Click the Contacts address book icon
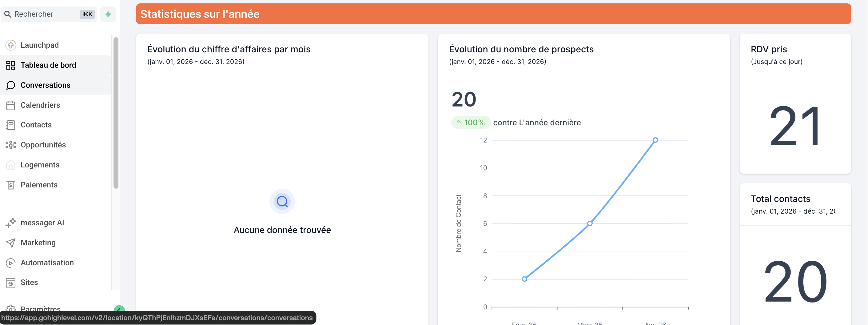Viewport: 868px width, 325px height. coord(11,125)
